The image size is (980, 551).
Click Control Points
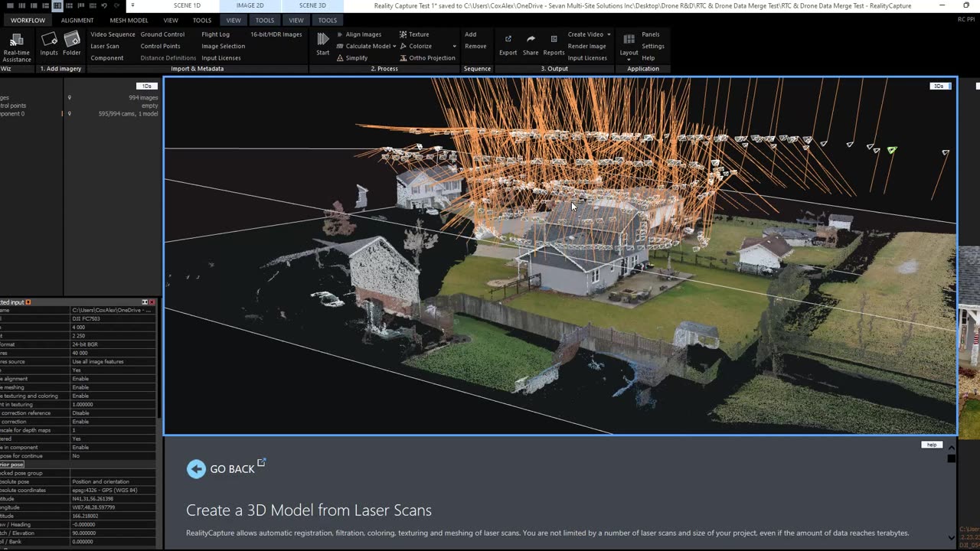coord(160,46)
